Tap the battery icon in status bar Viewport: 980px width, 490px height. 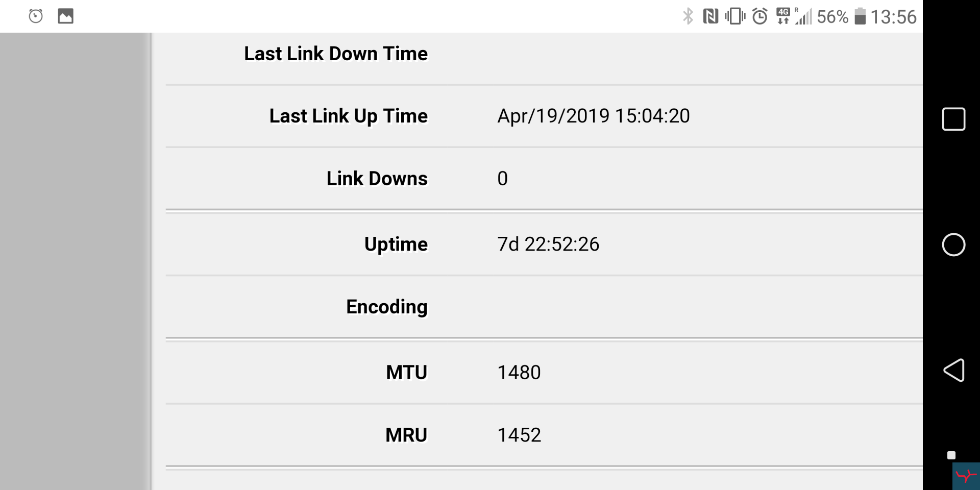[x=860, y=16]
